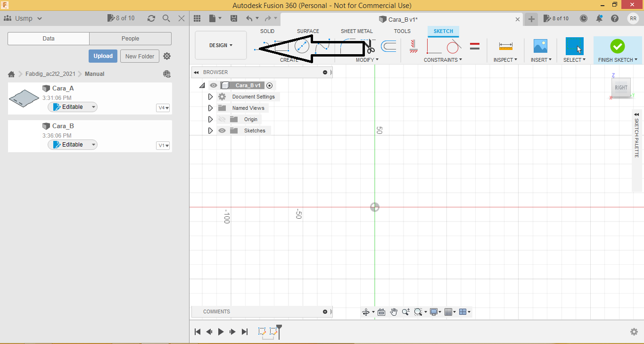Click the Upload button
The width and height of the screenshot is (644, 344).
[x=103, y=56]
